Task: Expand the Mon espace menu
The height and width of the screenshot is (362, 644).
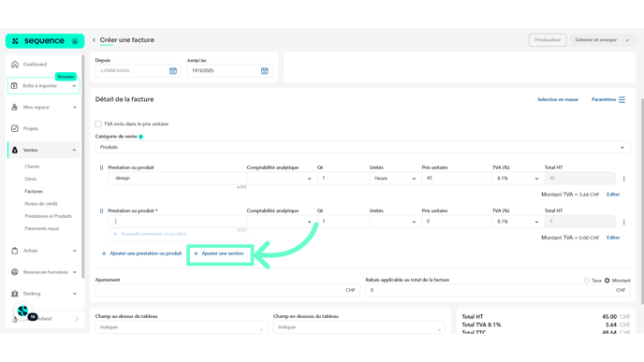Action: point(74,108)
